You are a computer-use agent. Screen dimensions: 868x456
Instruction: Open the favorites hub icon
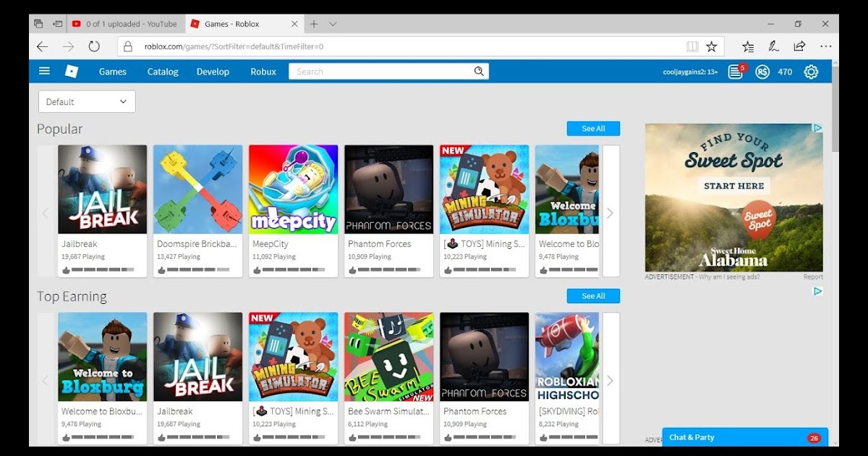(748, 46)
